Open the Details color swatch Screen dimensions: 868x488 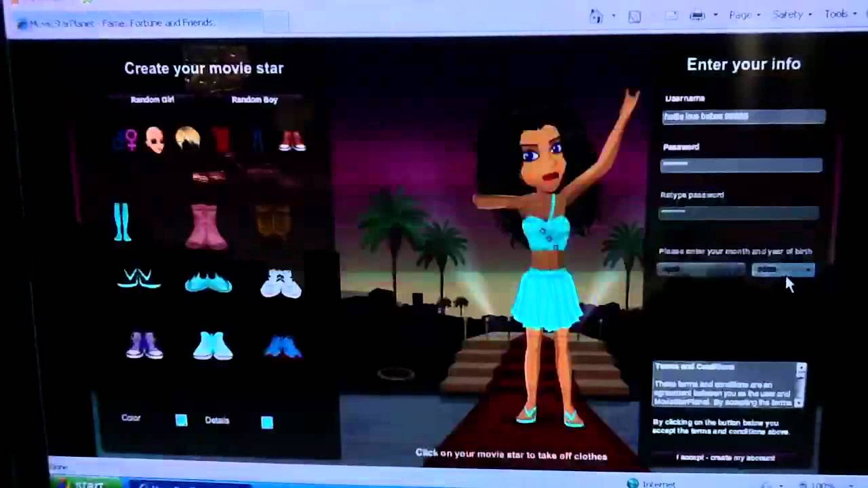[267, 422]
